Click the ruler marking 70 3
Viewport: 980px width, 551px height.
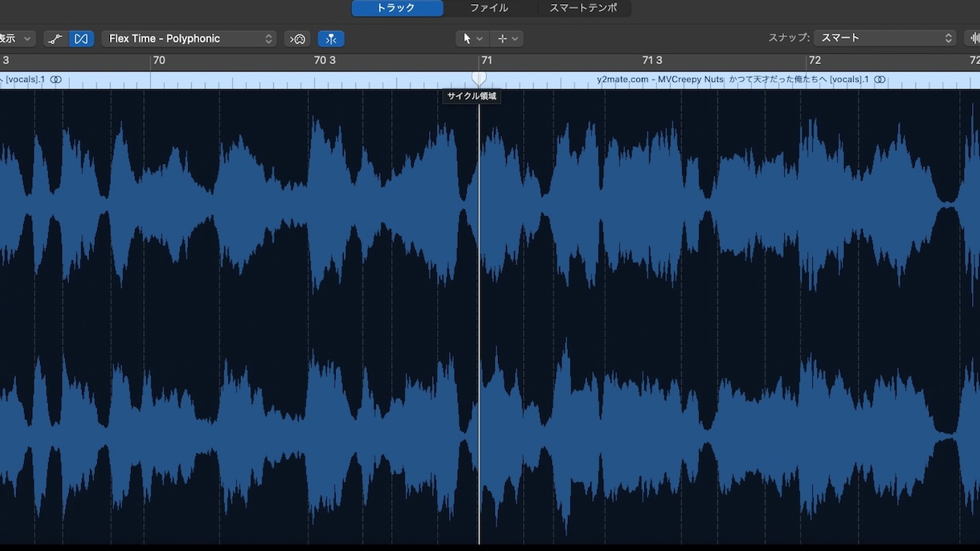click(x=325, y=61)
